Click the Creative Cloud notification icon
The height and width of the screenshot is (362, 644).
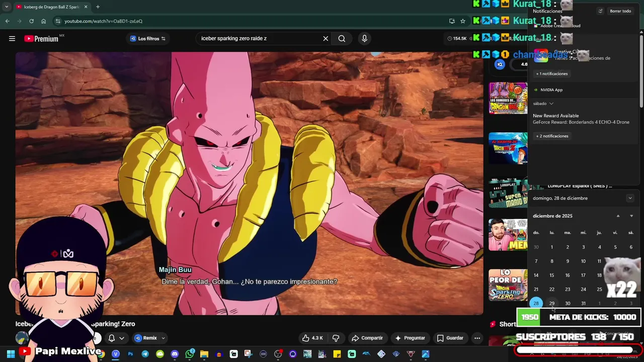541,55
